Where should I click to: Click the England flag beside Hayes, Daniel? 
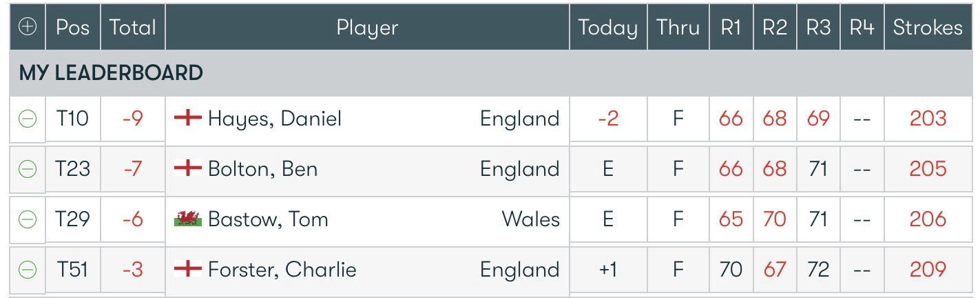pos(188,118)
